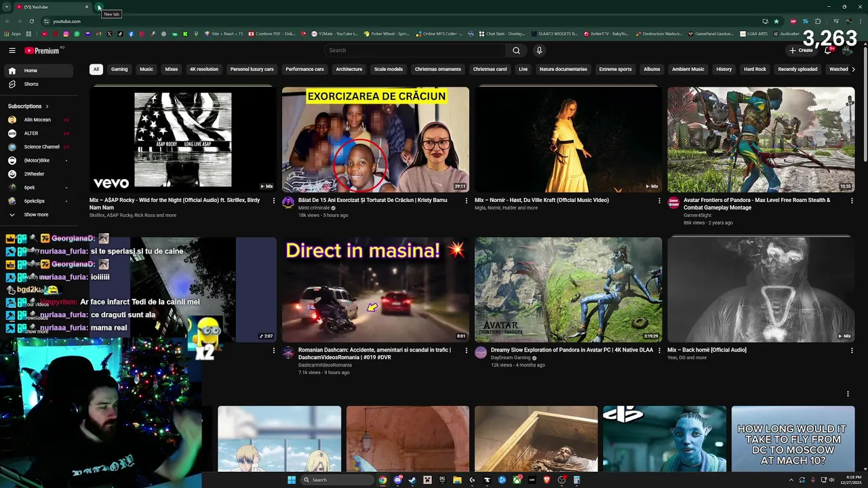
Task: Open the Alin Mocean subscription
Action: coord(39,120)
